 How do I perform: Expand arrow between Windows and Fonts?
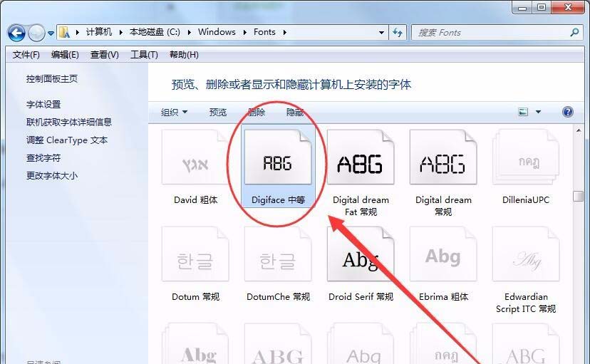pos(245,32)
